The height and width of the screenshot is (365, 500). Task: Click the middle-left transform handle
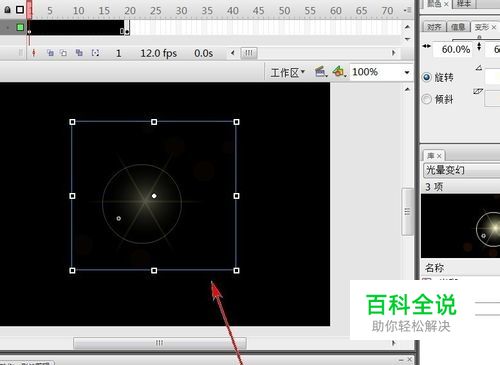[72, 196]
